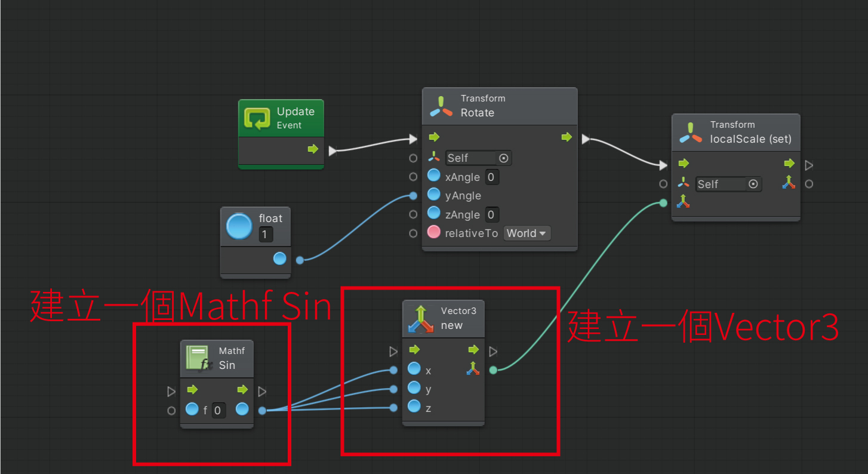
Task: Click the zAngle value field
Action: pos(491,215)
